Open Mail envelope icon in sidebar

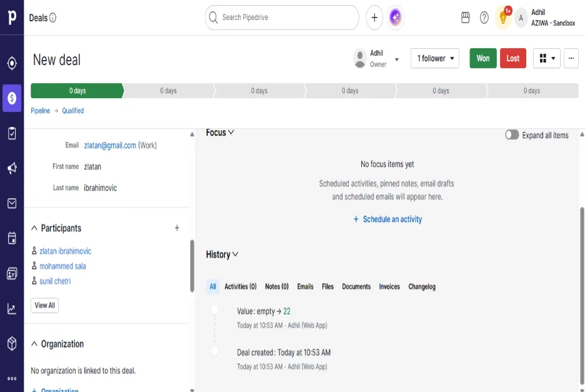pyautogui.click(x=12, y=203)
